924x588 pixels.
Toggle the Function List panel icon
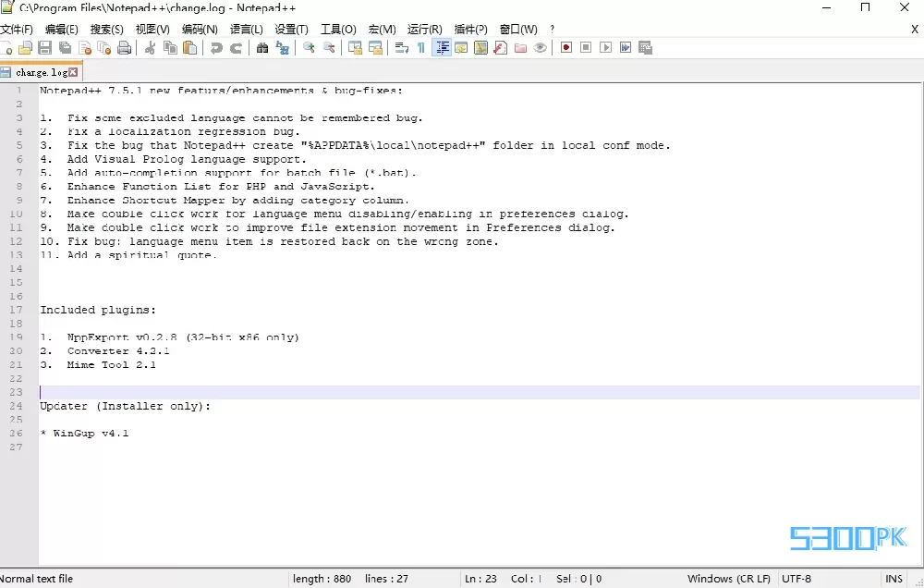point(501,48)
